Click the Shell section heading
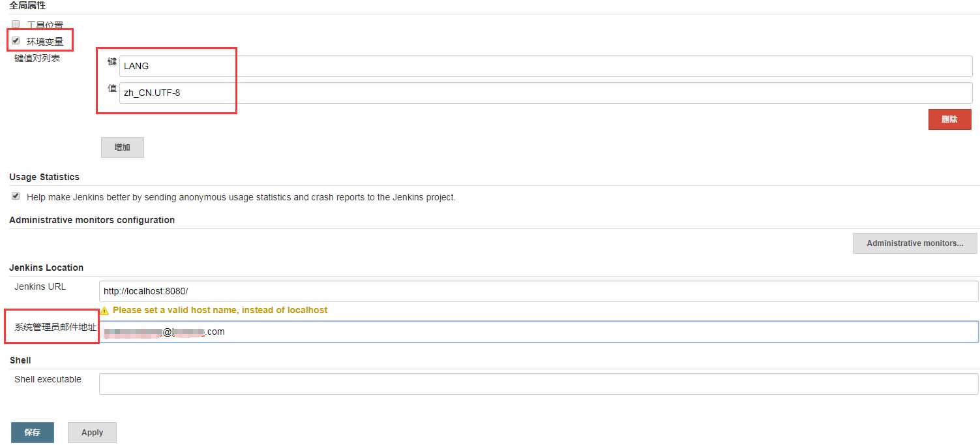 [20, 360]
